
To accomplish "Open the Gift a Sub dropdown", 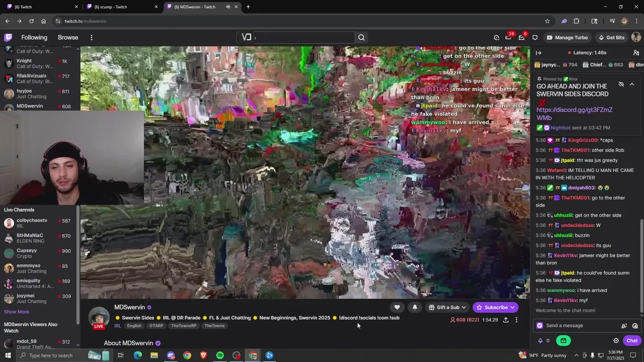I will 447,307.
